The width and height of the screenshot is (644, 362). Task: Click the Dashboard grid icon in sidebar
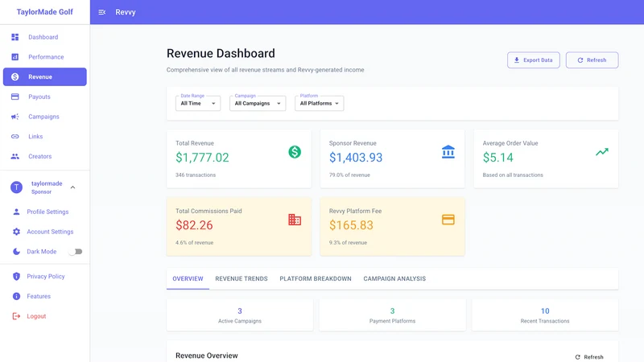click(15, 37)
